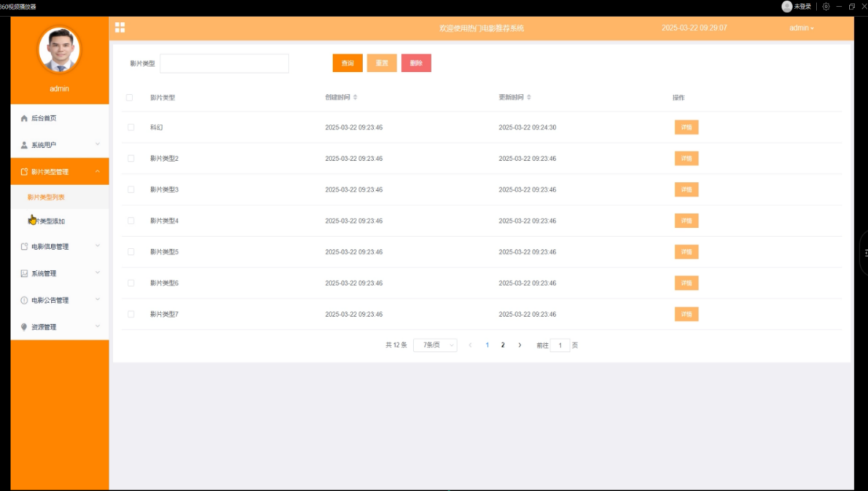This screenshot has height=491, width=868.
Task: Open the 系统用户 menu item
Action: click(x=60, y=145)
